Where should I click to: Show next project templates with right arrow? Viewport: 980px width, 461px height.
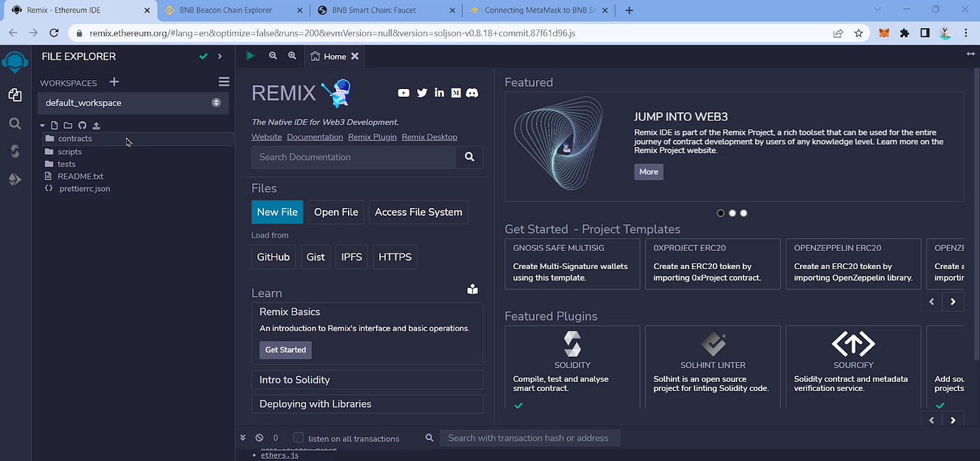[x=953, y=302]
